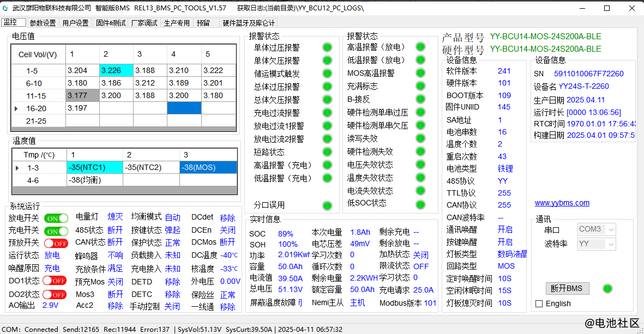
Task: Click the 充满标志 green indicator
Action: (420, 86)
